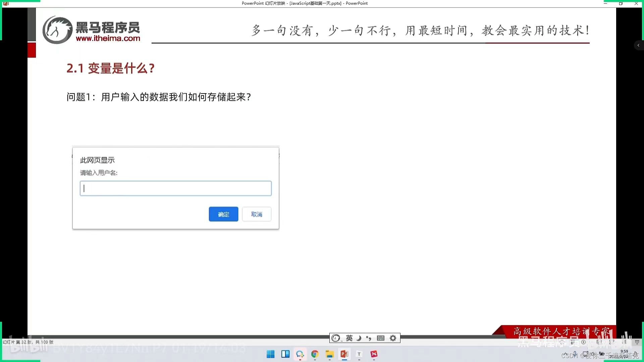Click the username input field in dialog

175,188
